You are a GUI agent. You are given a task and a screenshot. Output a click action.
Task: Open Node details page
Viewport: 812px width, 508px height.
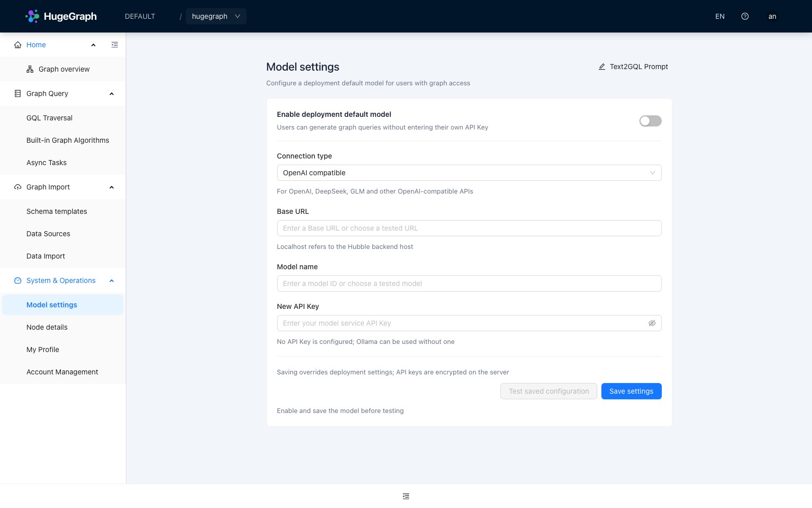click(63, 327)
